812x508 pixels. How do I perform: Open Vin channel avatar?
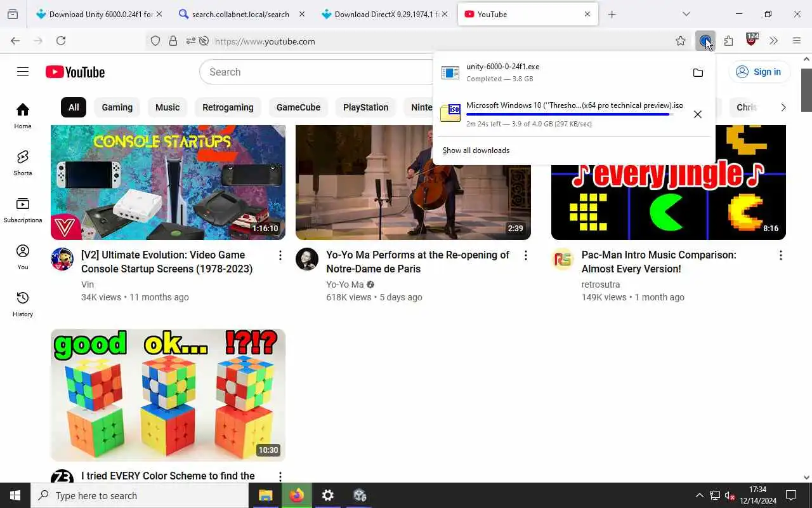[62, 259]
